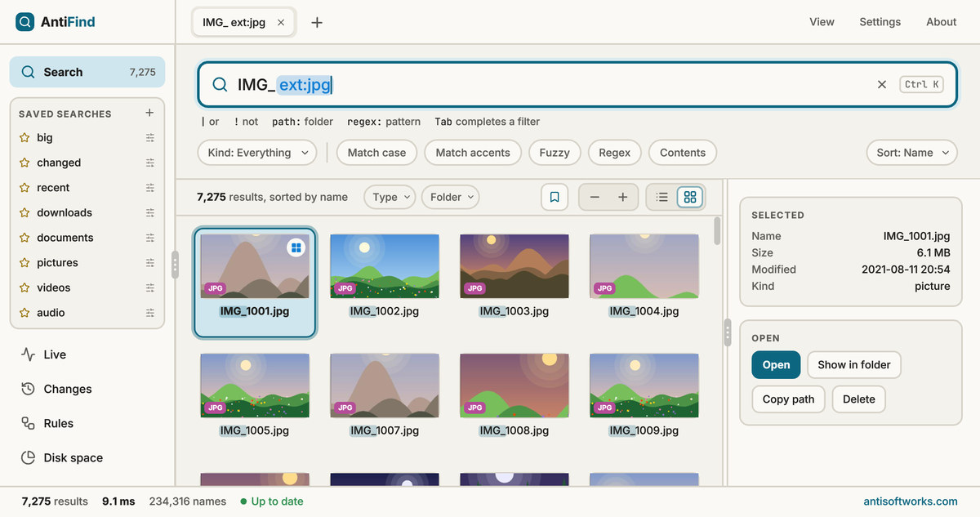Toggle Match case option
980x517 pixels.
click(376, 153)
